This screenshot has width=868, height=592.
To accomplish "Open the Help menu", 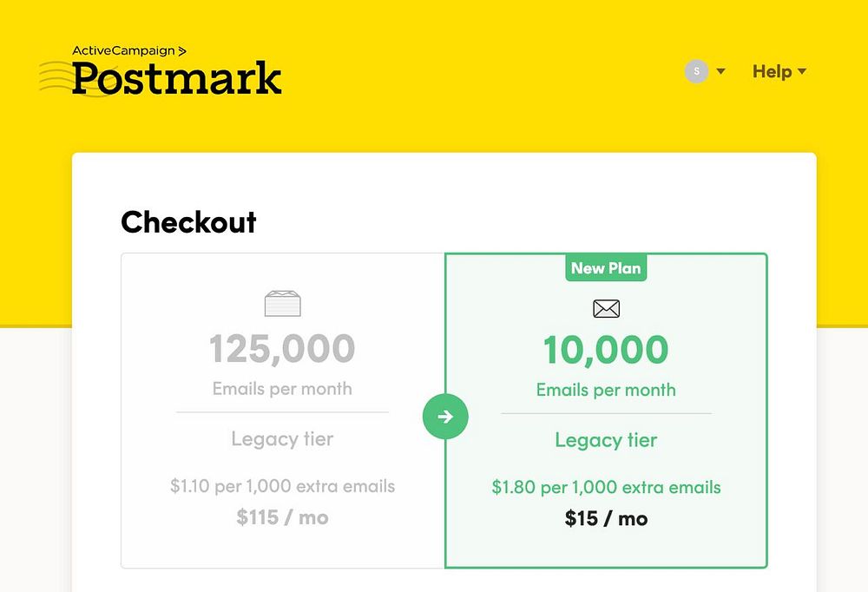I will 772,71.
